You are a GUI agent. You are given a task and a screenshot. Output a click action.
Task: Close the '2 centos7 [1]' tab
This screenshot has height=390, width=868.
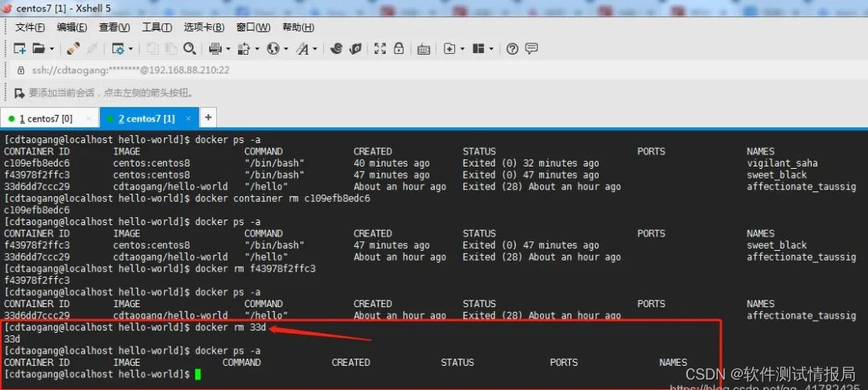tap(188, 118)
